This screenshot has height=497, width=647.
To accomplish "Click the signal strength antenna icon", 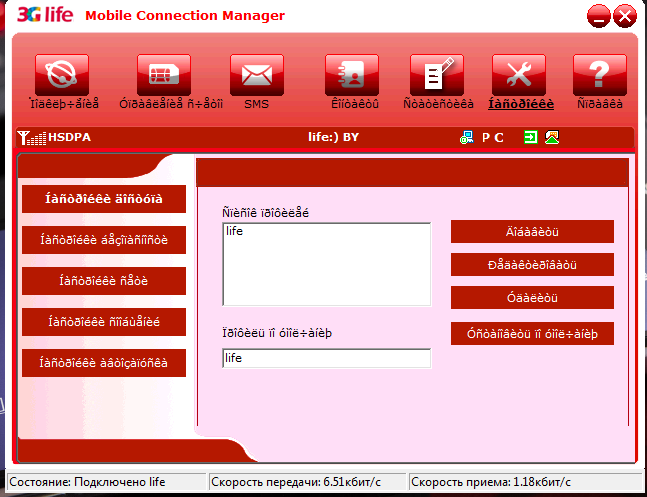I will coord(32,137).
